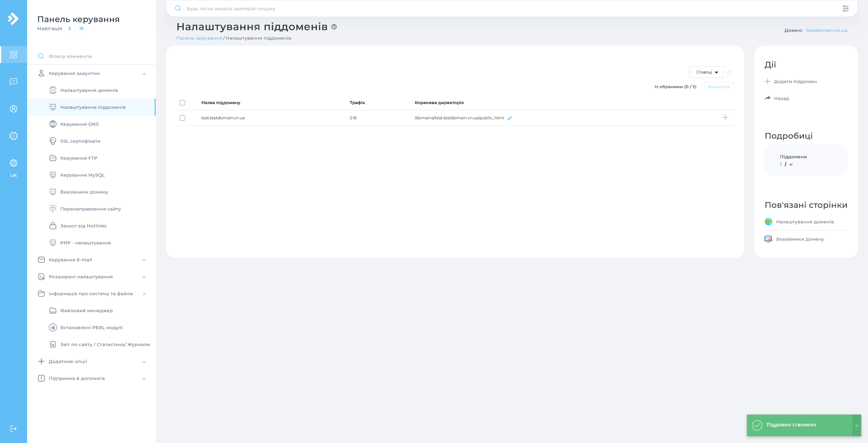Open 'Перенаправлення сайту' menu item
This screenshot has width=868, height=443.
91,209
